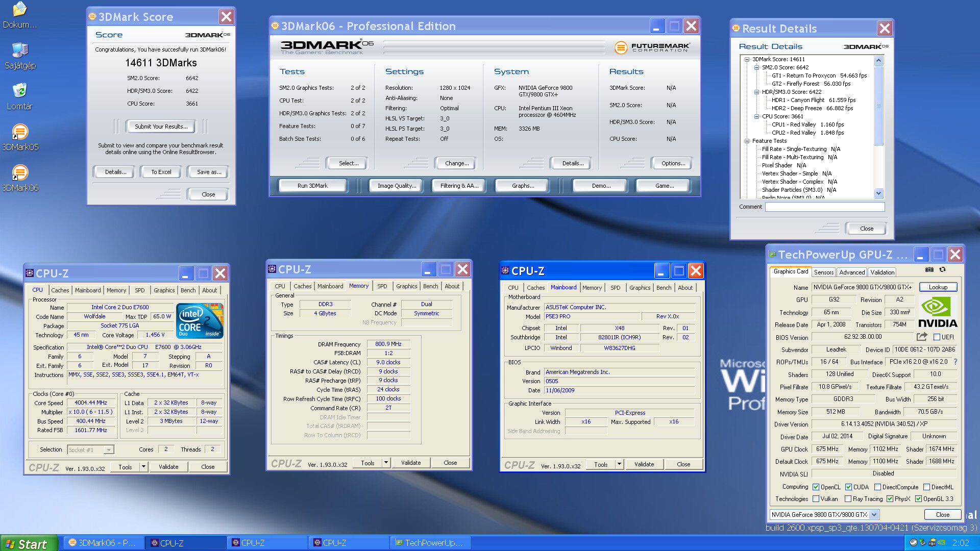Click the Futuremark Corporation logo
The image size is (980, 551).
click(x=652, y=47)
